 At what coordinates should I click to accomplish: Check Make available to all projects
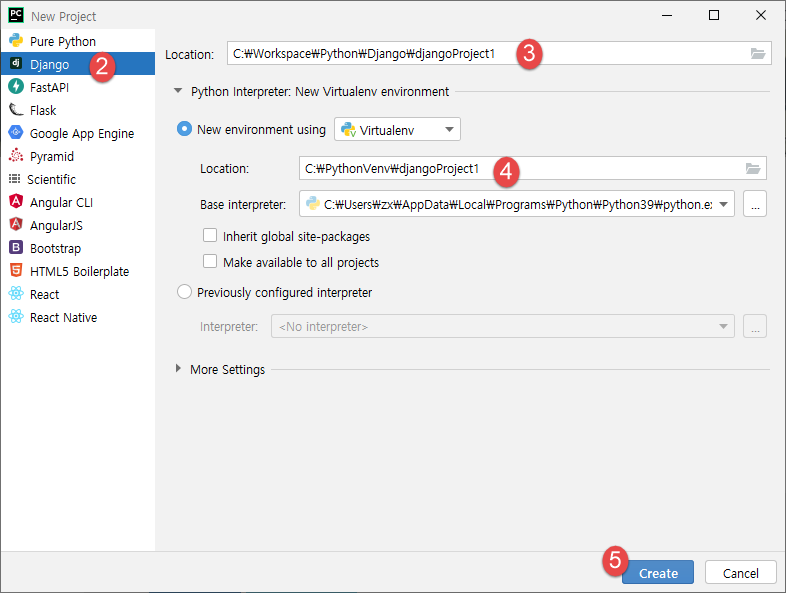[x=210, y=262]
